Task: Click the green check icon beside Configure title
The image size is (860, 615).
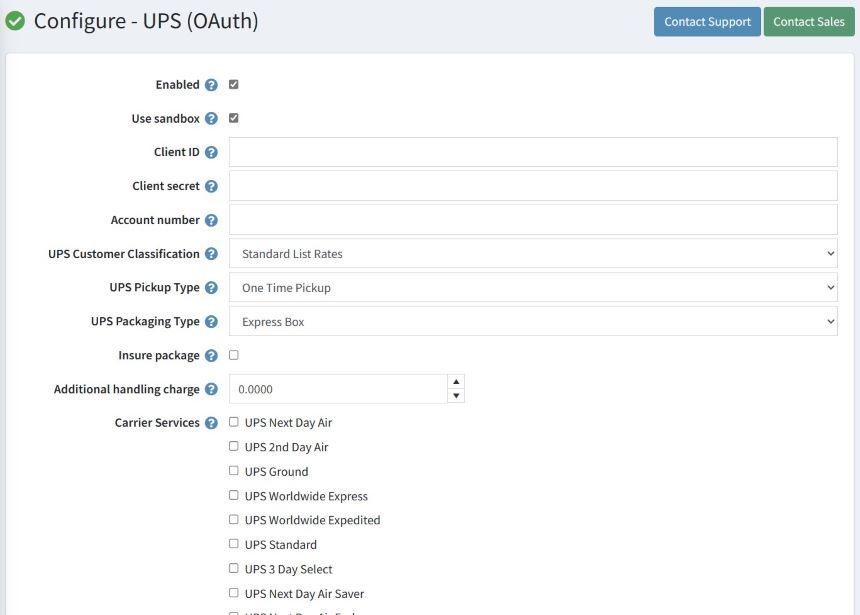Action: click(15, 21)
